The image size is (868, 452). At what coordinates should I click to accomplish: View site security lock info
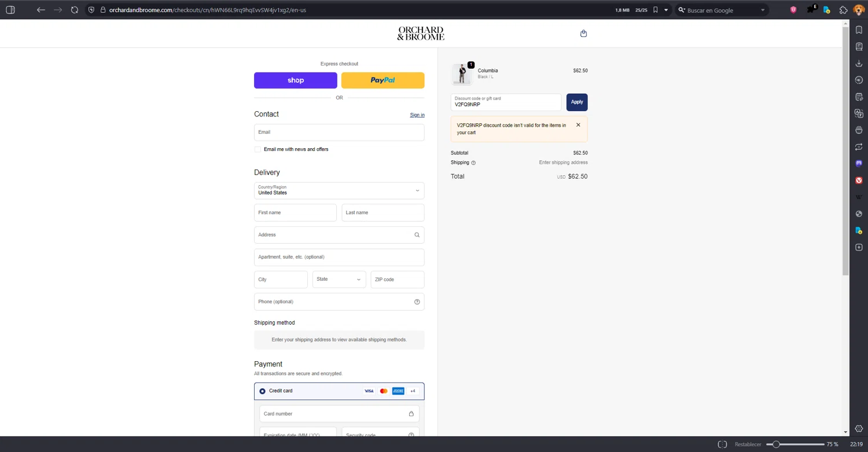coord(103,10)
